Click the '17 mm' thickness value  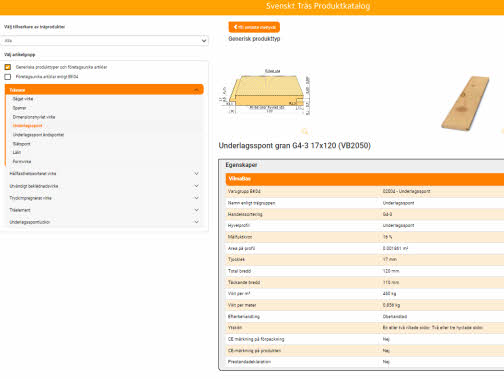pos(390,259)
